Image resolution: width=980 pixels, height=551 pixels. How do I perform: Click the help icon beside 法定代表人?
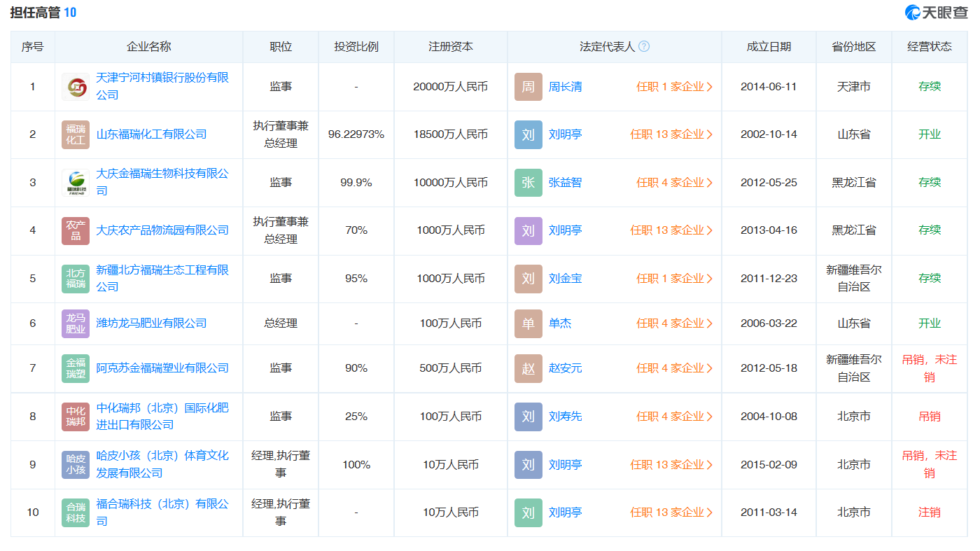[644, 47]
